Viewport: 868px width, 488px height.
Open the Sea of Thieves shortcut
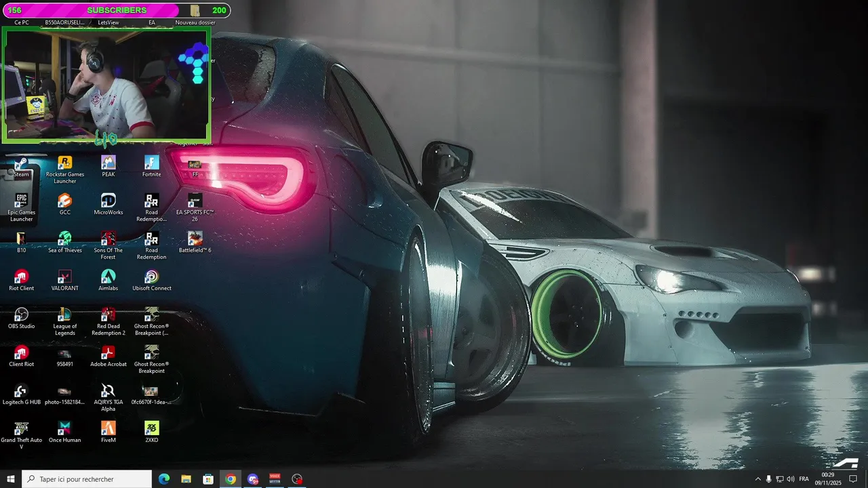pyautogui.click(x=65, y=243)
